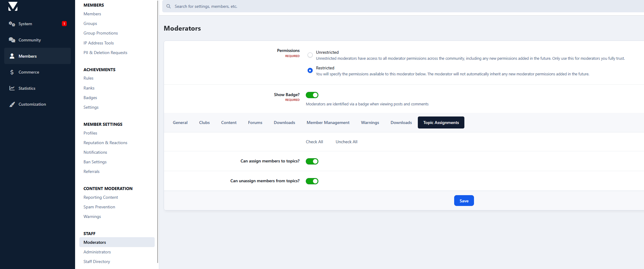This screenshot has width=644, height=269.
Task: Open System via the gears icon
Action: point(12,24)
